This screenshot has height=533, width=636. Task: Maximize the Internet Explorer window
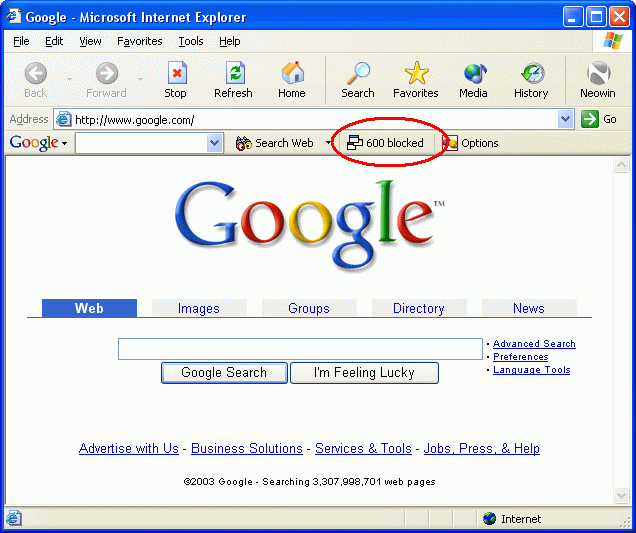click(x=596, y=17)
